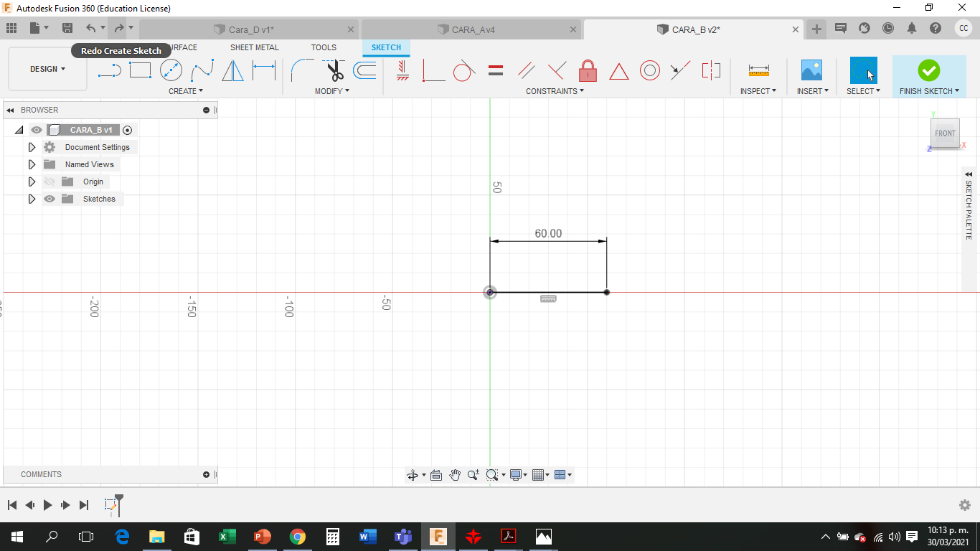Open the SELECT dropdown menu

point(863,91)
